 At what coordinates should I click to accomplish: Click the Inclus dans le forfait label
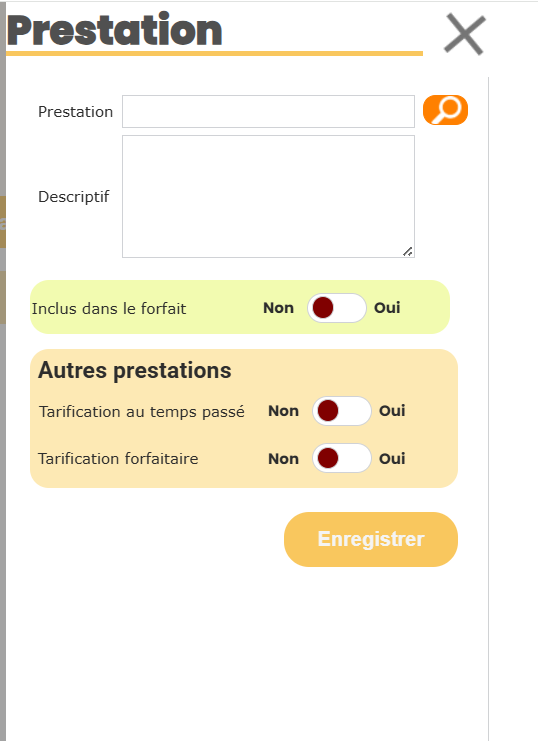tap(109, 309)
